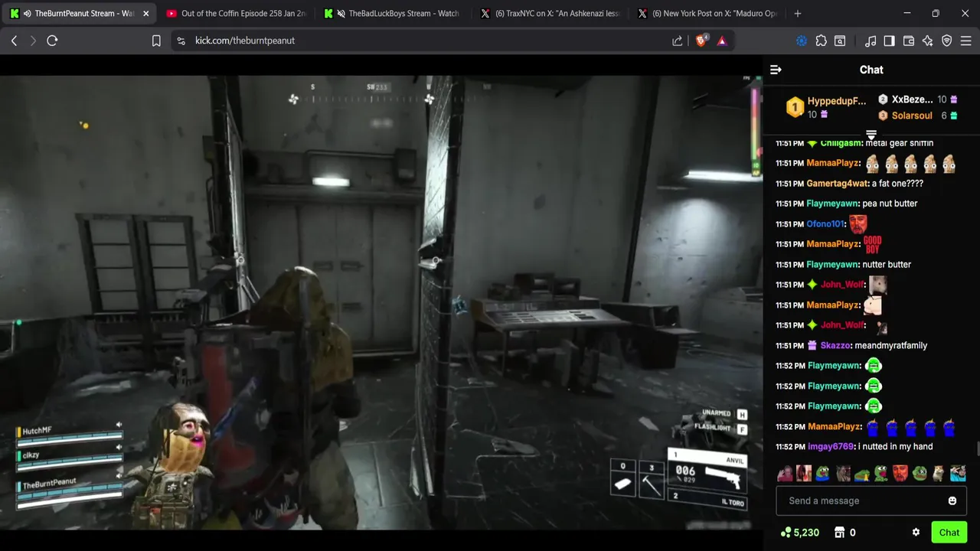980x551 pixels.
Task: Switch to TheBadLuckBoys Stream tab
Action: (x=394, y=13)
